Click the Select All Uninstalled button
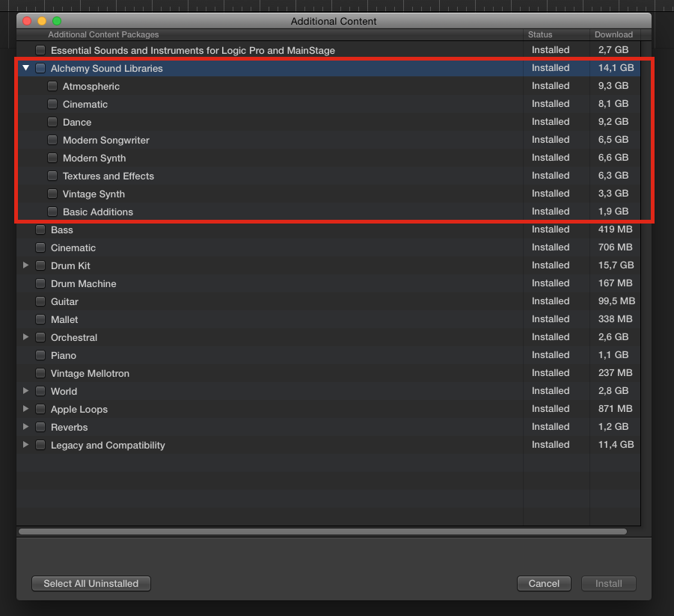 point(91,583)
